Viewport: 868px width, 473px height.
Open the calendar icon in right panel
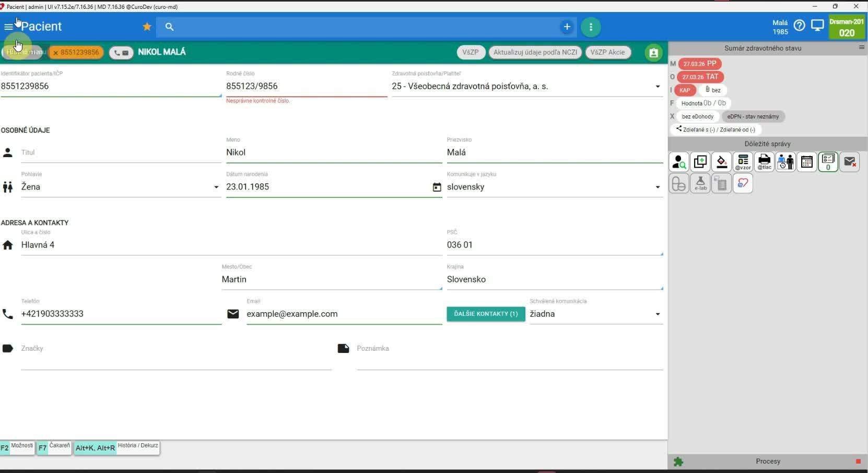tap(806, 162)
